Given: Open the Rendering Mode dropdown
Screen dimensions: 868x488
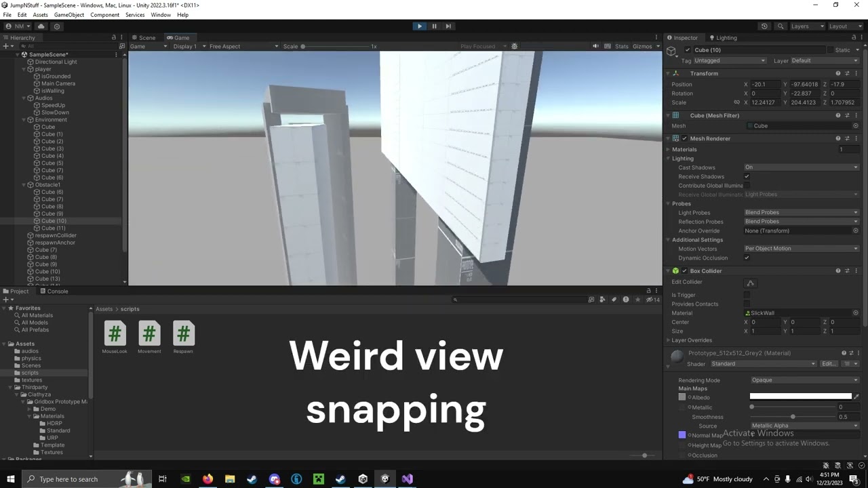Looking at the screenshot, I should tap(805, 380).
